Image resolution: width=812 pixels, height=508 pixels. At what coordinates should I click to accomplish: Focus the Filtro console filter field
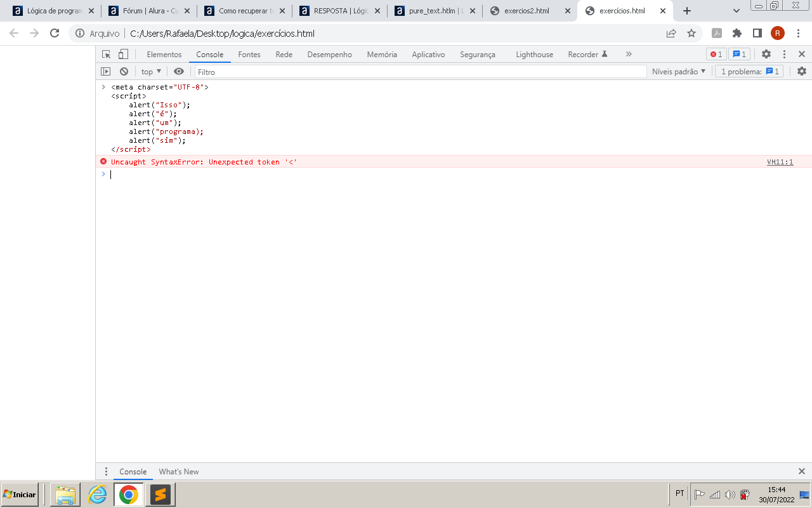(421, 72)
